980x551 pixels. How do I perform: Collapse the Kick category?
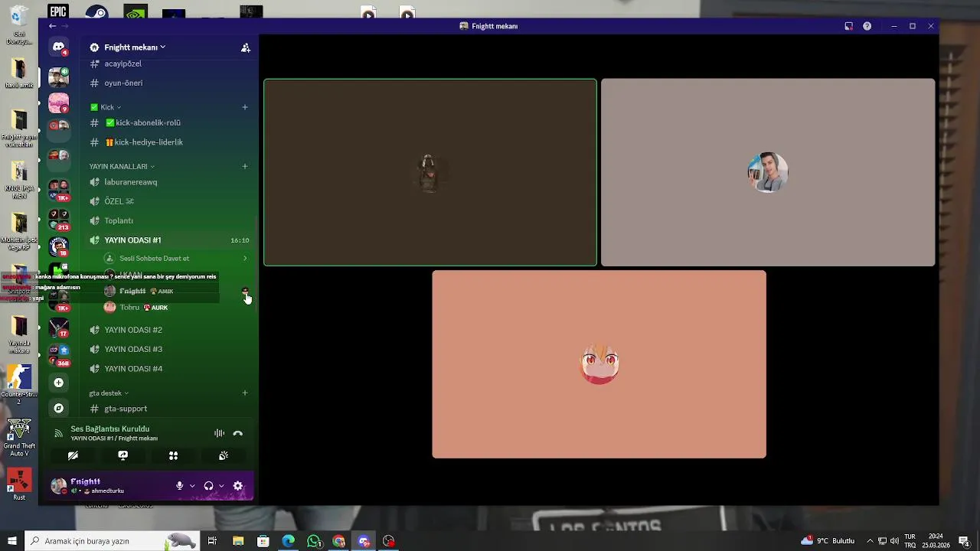(106, 107)
